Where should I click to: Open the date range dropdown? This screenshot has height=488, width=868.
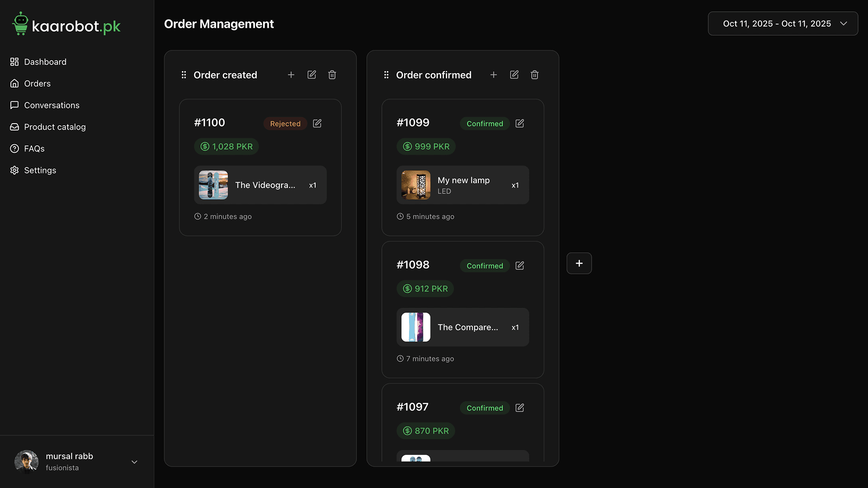(x=783, y=23)
